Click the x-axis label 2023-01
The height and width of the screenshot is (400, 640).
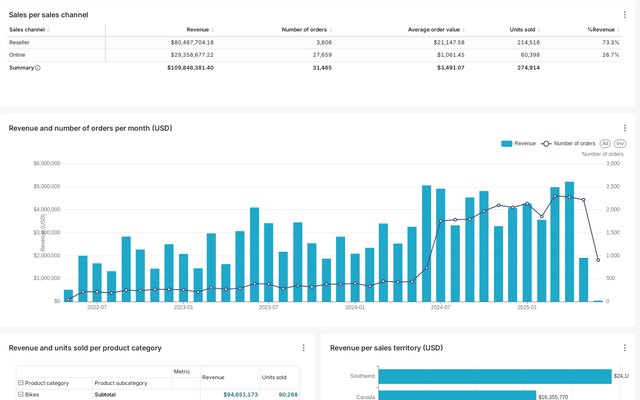pos(183,307)
